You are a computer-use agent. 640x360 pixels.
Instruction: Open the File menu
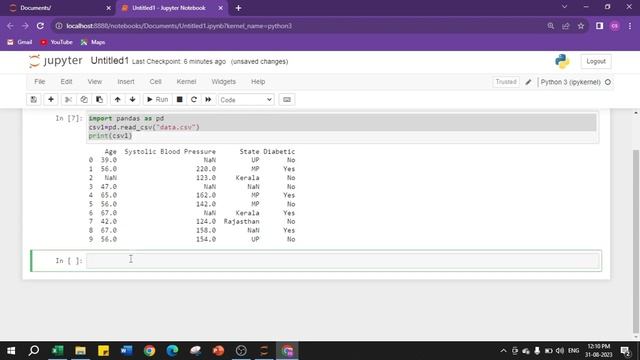[x=40, y=82]
